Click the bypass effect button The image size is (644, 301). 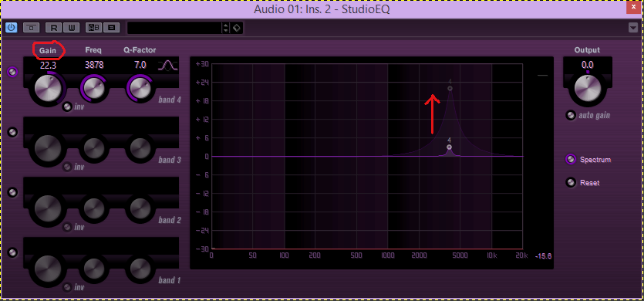tap(31, 28)
